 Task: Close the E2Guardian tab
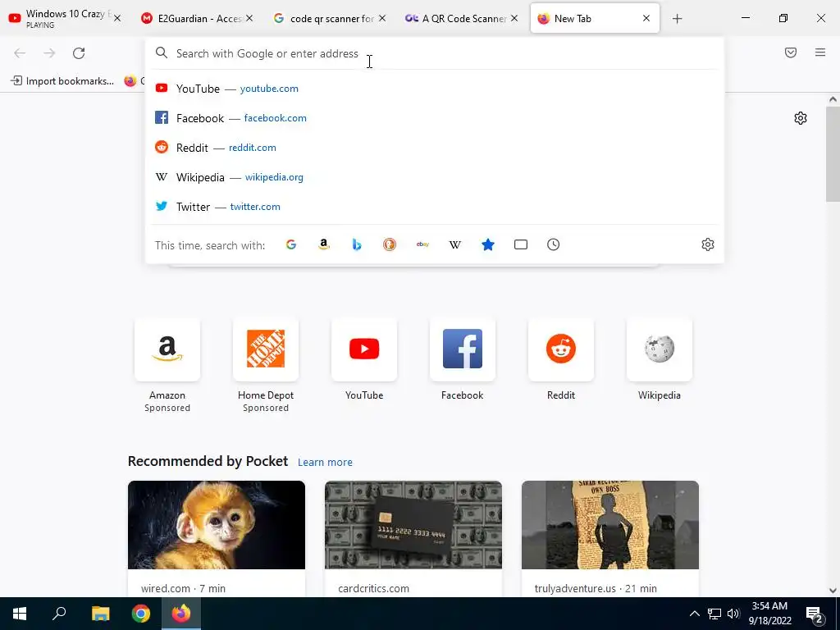pos(249,18)
